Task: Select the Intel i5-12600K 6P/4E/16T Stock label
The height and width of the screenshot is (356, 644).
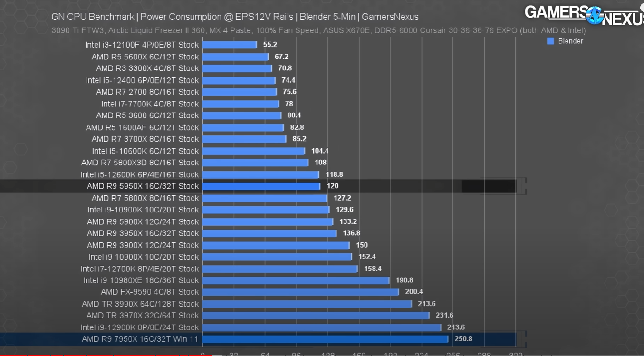Action: coord(139,174)
